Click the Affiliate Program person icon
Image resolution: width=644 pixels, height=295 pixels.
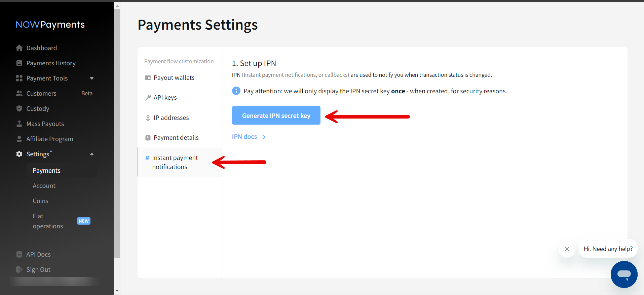19,139
